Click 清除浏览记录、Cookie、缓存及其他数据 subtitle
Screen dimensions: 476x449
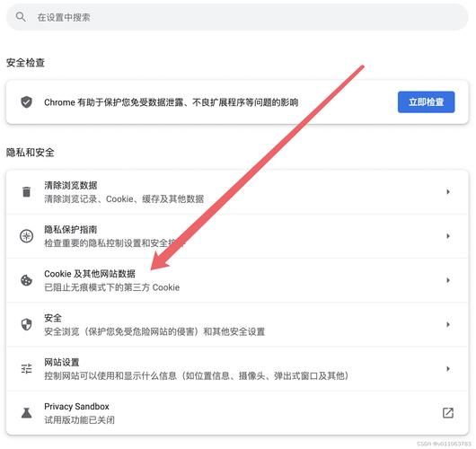pos(124,199)
